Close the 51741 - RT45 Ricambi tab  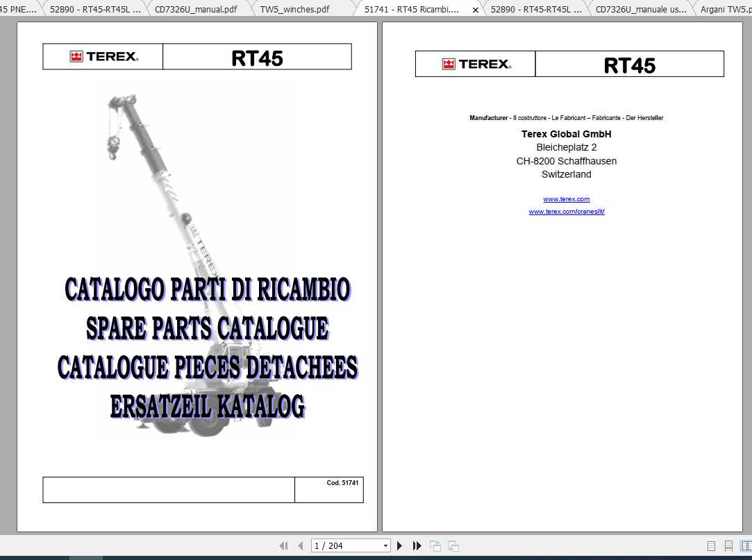tap(476, 10)
